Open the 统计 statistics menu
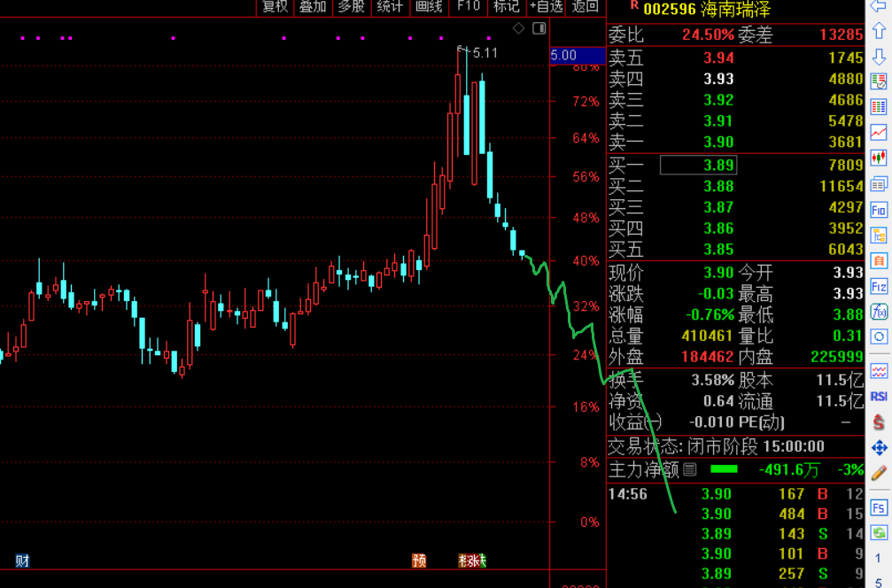The height and width of the screenshot is (588, 892). click(x=390, y=6)
